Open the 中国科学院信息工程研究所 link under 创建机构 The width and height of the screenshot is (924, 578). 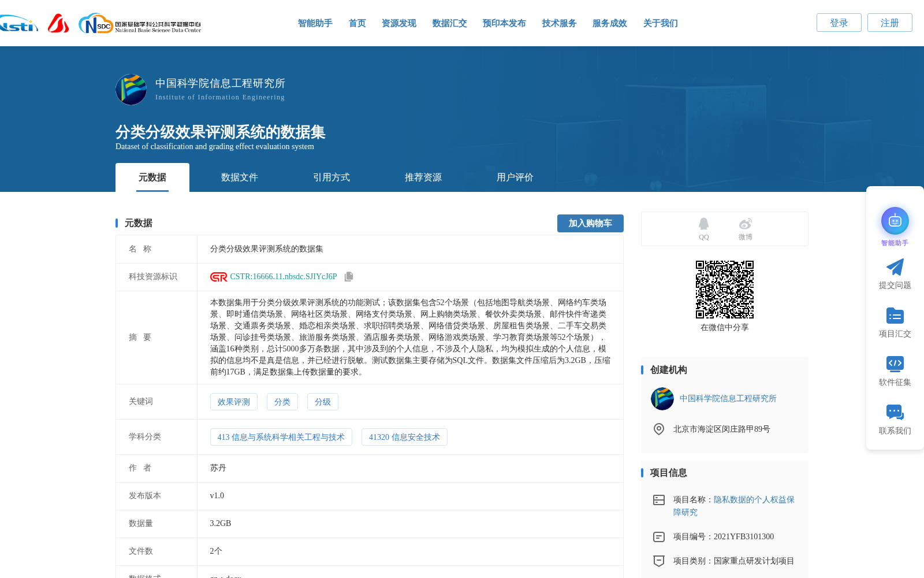coord(728,399)
